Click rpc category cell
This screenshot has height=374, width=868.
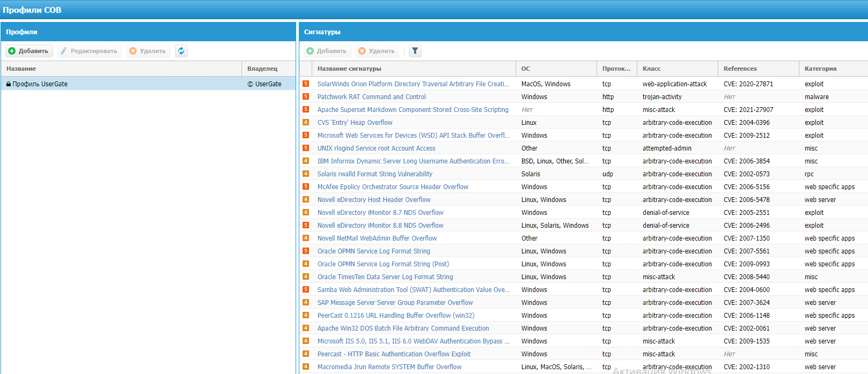pos(809,174)
